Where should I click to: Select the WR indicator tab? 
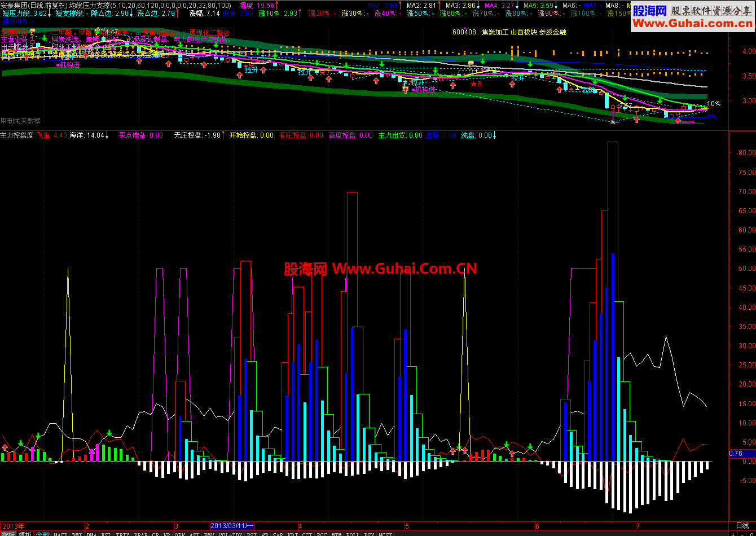click(x=265, y=533)
